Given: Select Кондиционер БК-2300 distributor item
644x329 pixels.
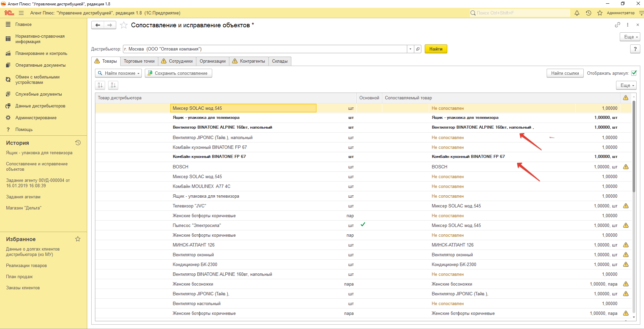Looking at the screenshot, I should click(195, 265).
